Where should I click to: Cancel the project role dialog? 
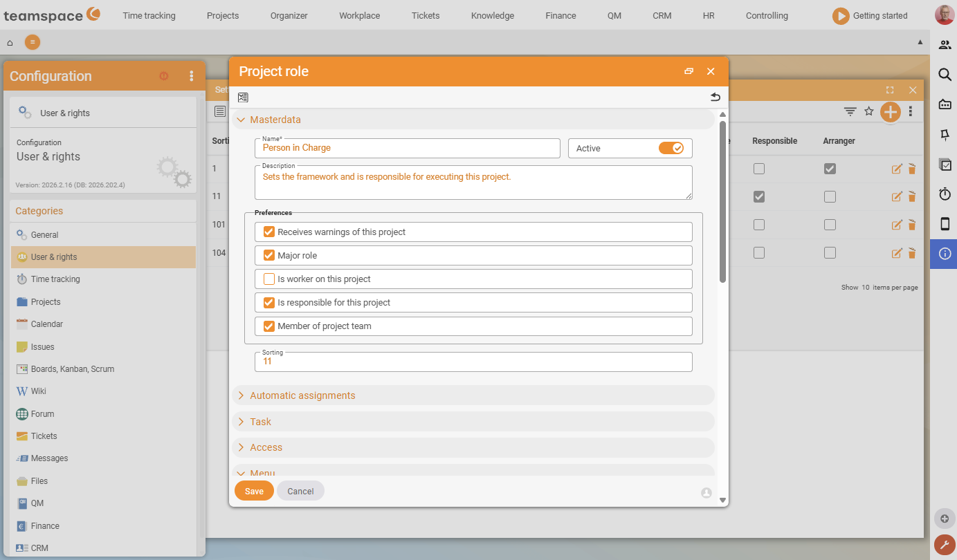pyautogui.click(x=300, y=491)
